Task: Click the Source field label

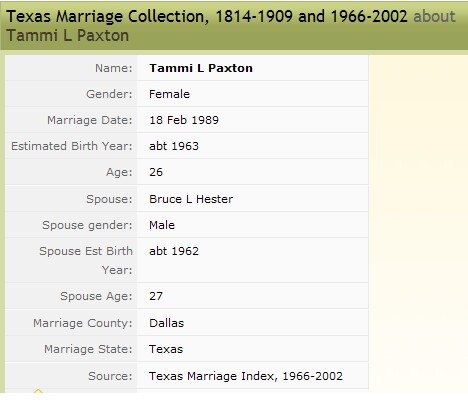Action: point(110,376)
